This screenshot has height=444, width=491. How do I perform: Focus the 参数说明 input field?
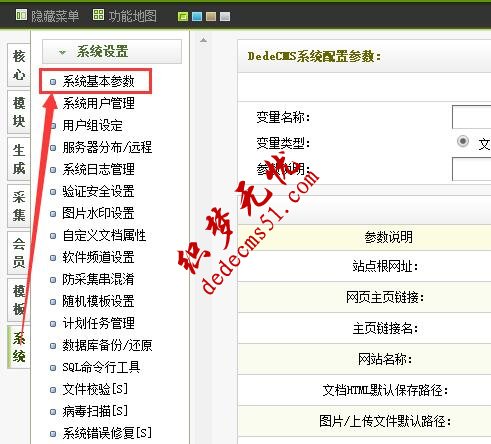point(471,169)
